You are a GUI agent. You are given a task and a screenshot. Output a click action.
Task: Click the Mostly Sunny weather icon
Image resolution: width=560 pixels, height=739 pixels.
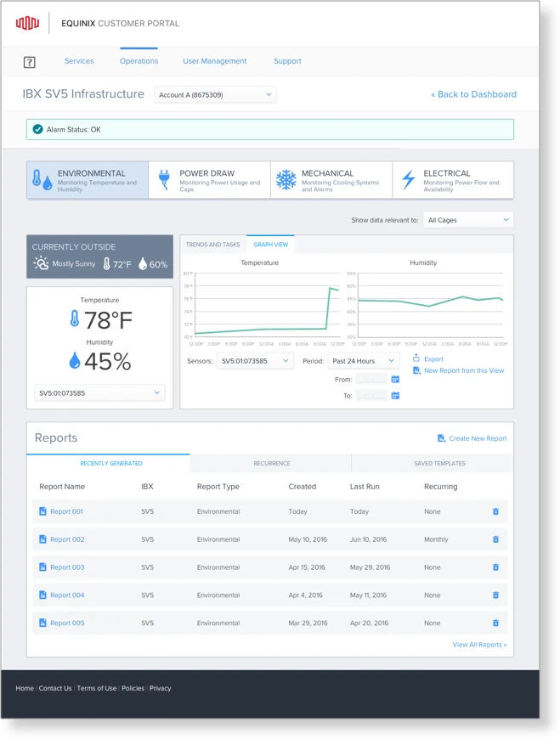41,263
